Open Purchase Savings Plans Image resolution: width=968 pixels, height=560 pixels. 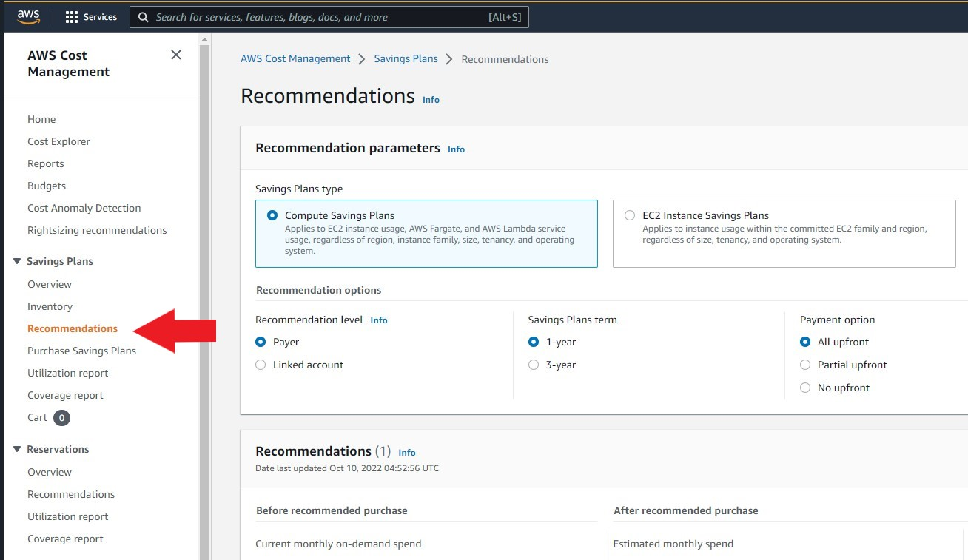click(x=81, y=351)
